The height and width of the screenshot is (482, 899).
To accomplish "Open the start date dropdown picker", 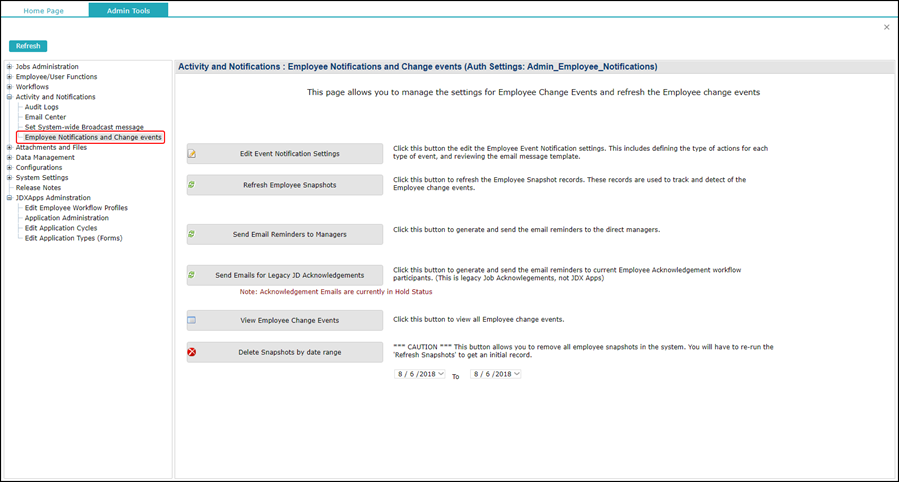I will tap(441, 374).
